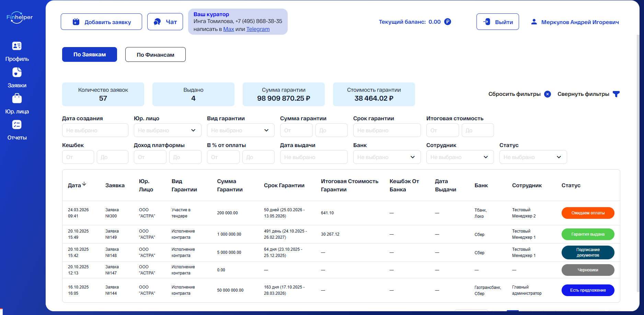644x315 pixels.
Task: Click the Черновики status badge
Action: [x=588, y=270]
